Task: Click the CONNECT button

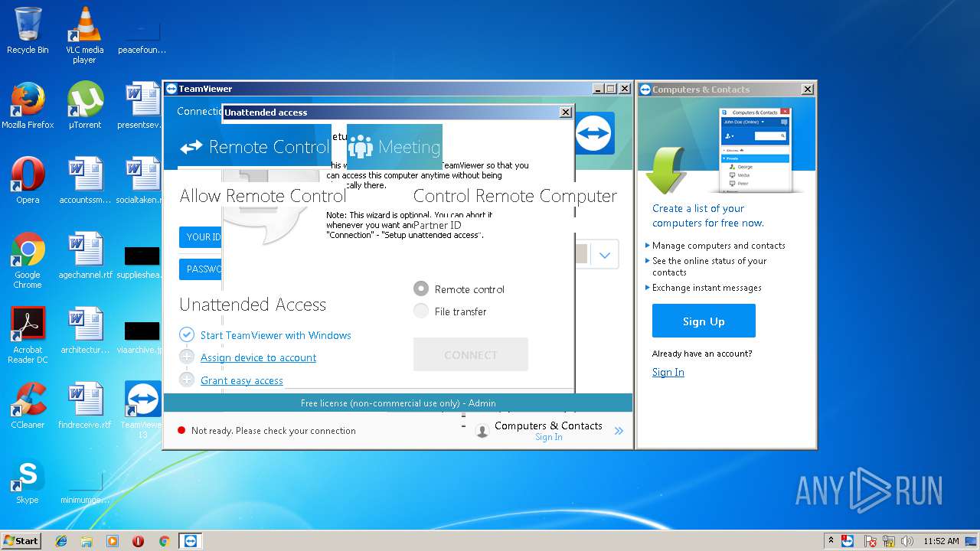Action: point(471,354)
